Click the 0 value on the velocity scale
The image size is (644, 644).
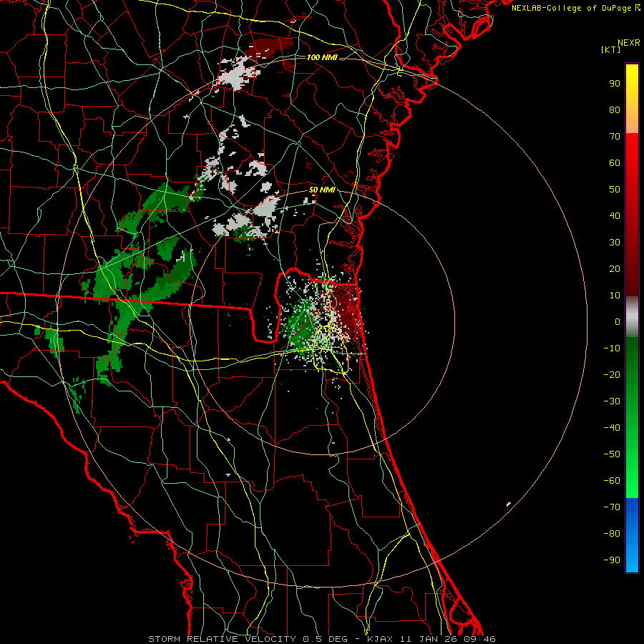618,321
